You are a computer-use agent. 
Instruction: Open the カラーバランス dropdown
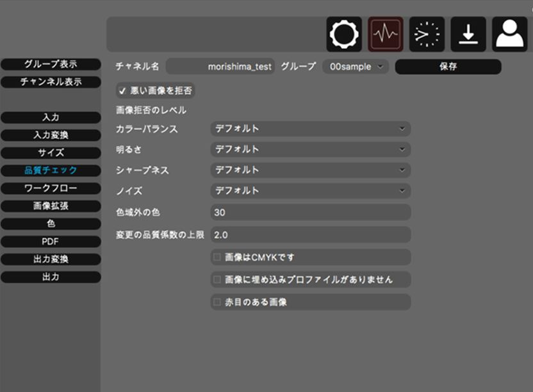pyautogui.click(x=310, y=129)
